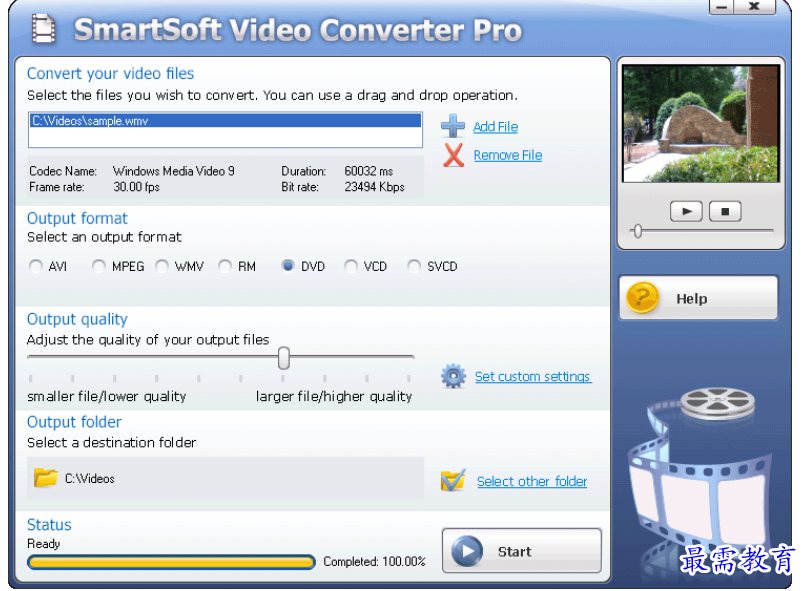Click the yellow question mark Help icon
This screenshot has height=591, width=804.
[642, 298]
